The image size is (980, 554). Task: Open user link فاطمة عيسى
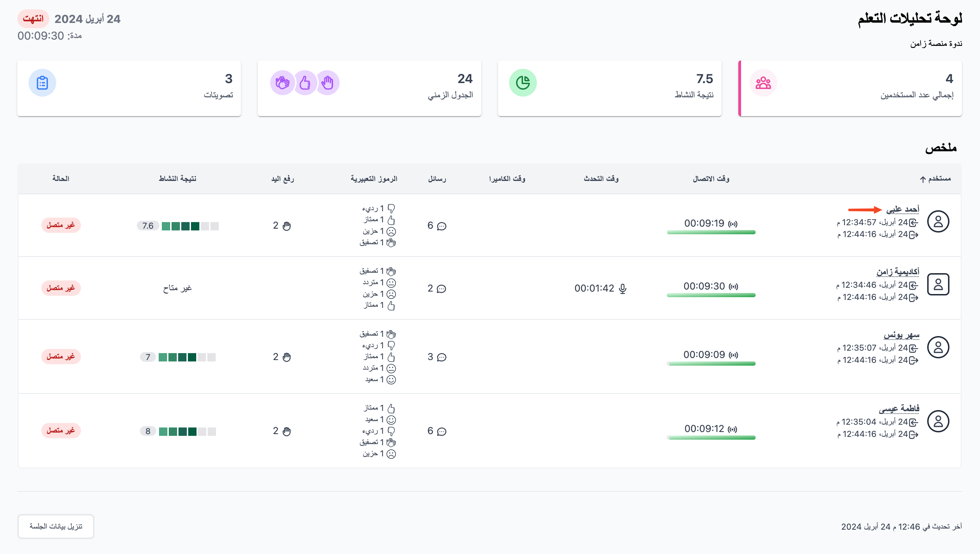899,409
